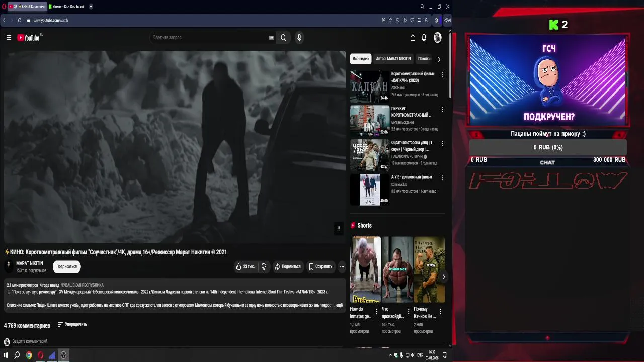Click the Сохранить save button
644x362 pixels.
(x=320, y=267)
